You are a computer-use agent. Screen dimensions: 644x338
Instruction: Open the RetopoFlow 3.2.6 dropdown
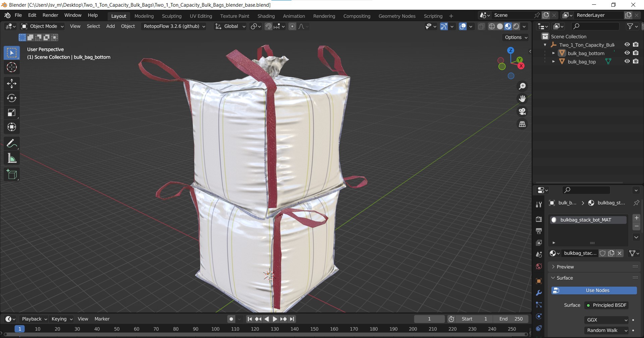pyautogui.click(x=174, y=26)
